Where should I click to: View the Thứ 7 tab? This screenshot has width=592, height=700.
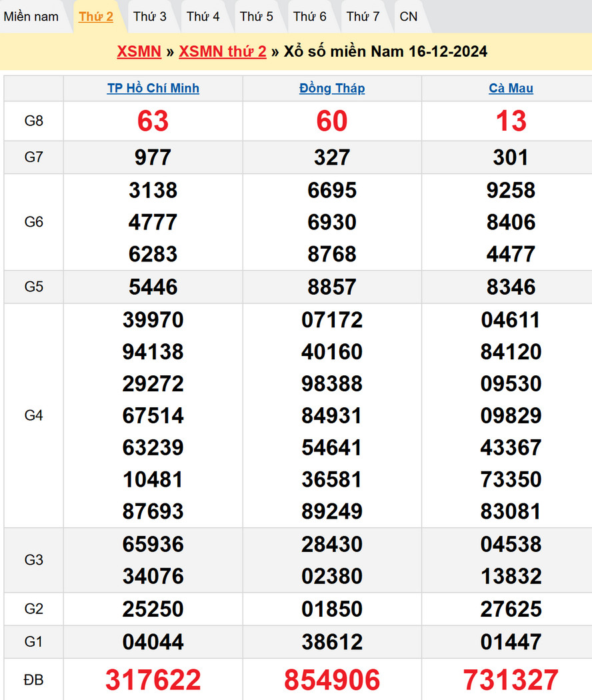[x=363, y=17]
